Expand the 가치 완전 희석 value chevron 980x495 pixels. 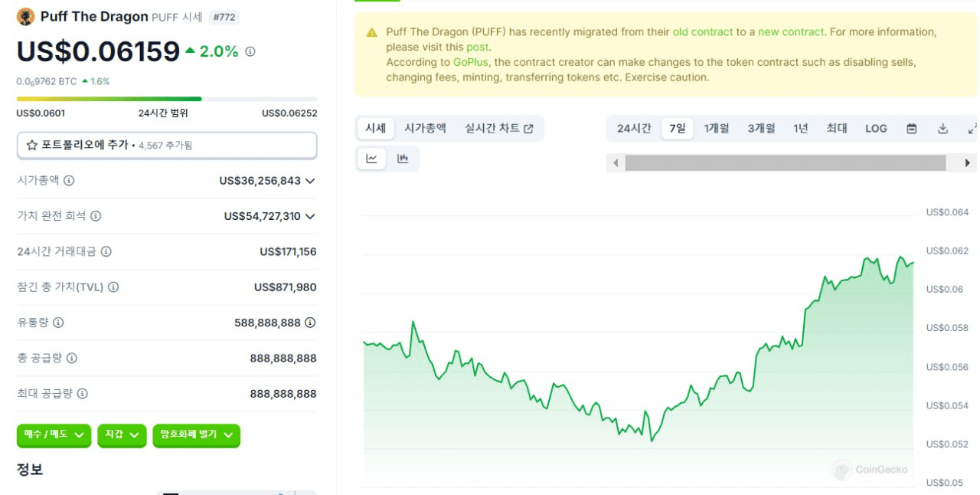coord(310,217)
